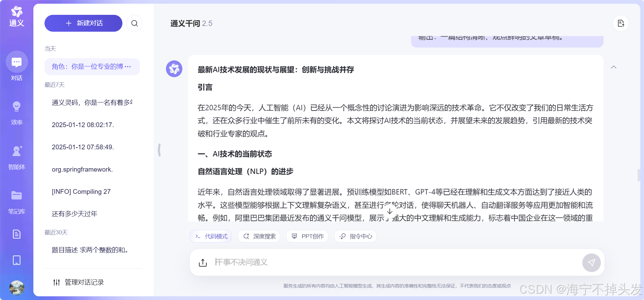Open conversation 题目描述 求两个整数的和。
644x300 pixels.
coord(92,250)
